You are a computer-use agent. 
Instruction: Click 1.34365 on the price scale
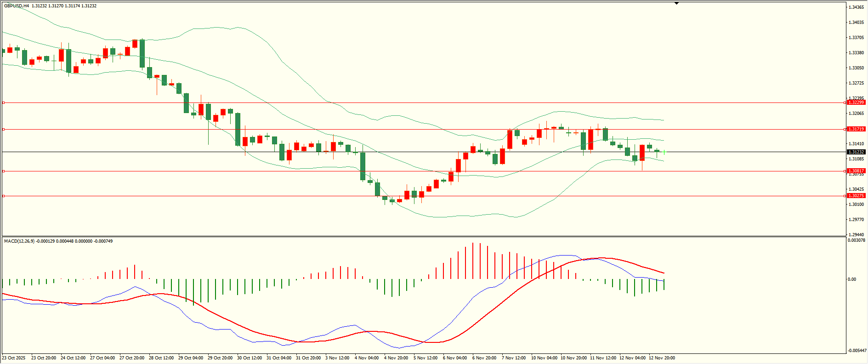(856, 7)
